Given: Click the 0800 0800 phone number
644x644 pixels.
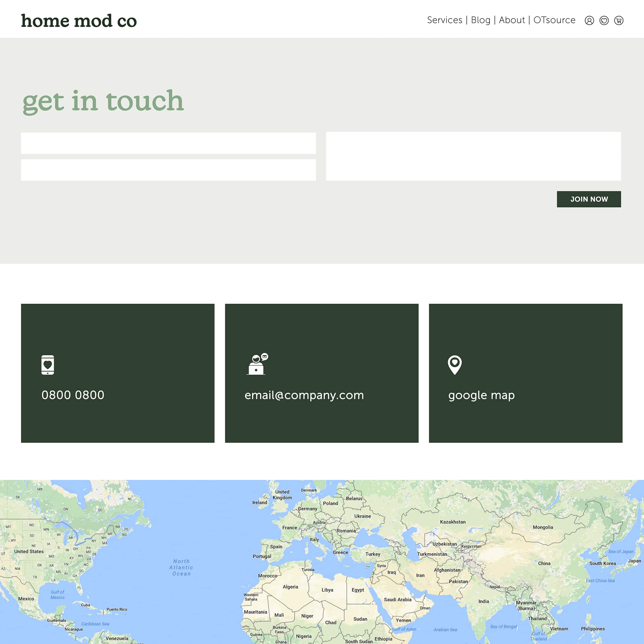Looking at the screenshot, I should pos(73,395).
